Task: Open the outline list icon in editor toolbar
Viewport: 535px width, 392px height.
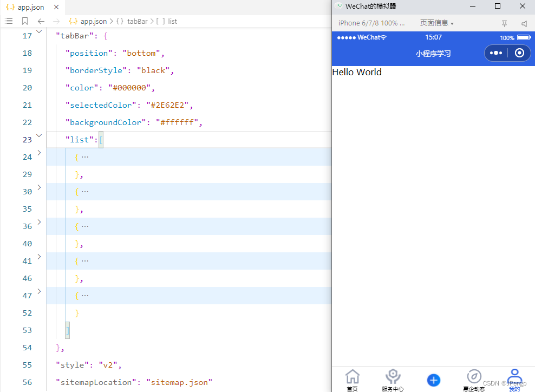Action: coord(9,21)
